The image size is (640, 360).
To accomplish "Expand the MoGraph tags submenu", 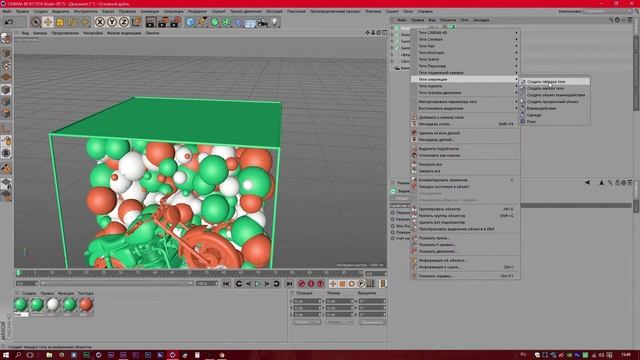I will click(x=465, y=53).
